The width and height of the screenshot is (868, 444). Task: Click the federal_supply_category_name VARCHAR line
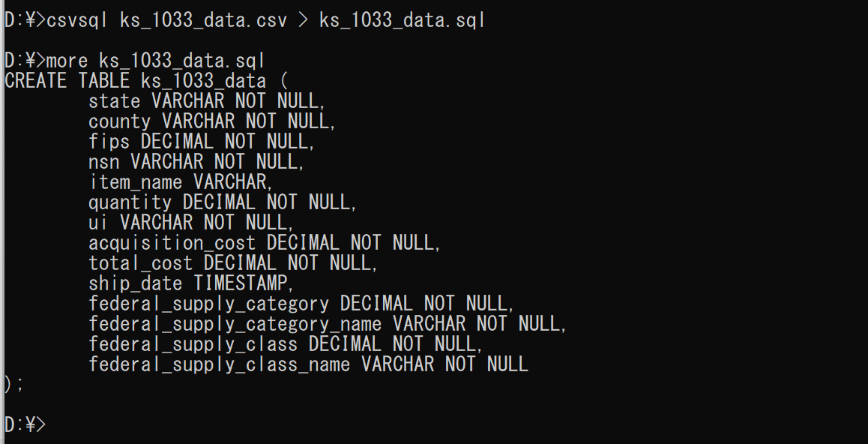pos(328,324)
